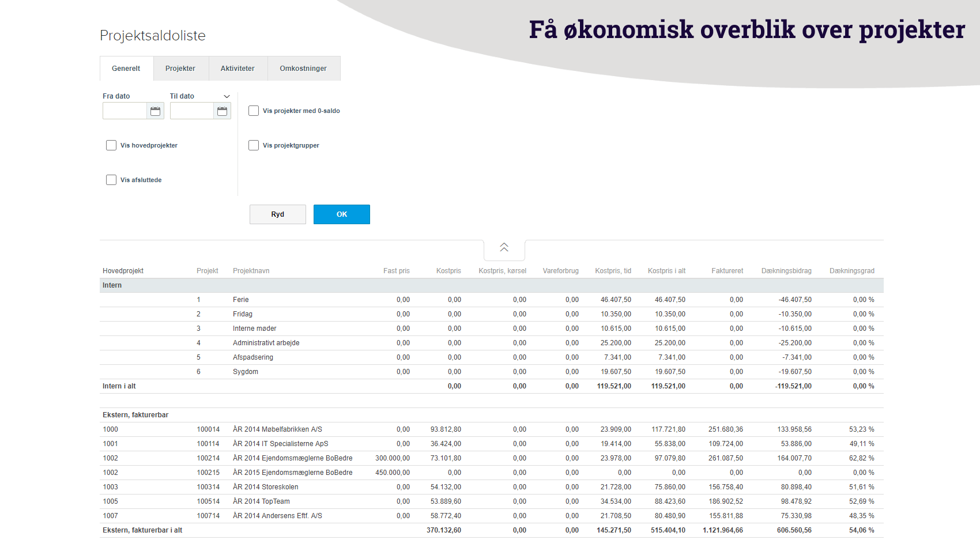980x551 pixels.
Task: Open the Til dato calendar picker
Action: 222,111
